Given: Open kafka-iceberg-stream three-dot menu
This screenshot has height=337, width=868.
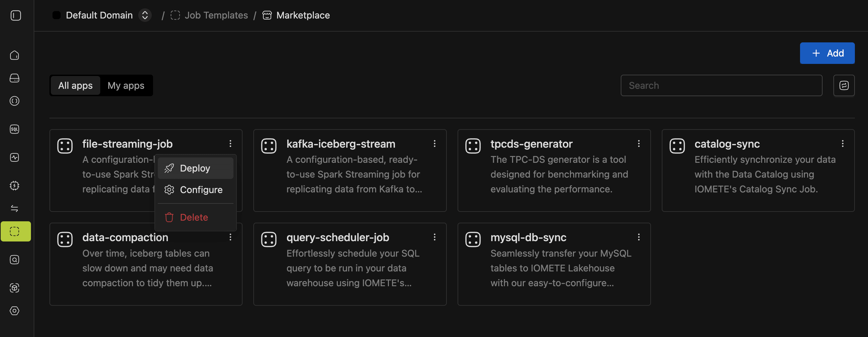Looking at the screenshot, I should pyautogui.click(x=435, y=144).
